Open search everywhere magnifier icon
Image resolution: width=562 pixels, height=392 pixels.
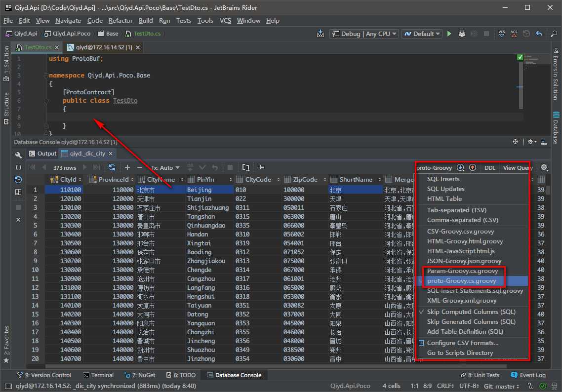click(x=554, y=34)
